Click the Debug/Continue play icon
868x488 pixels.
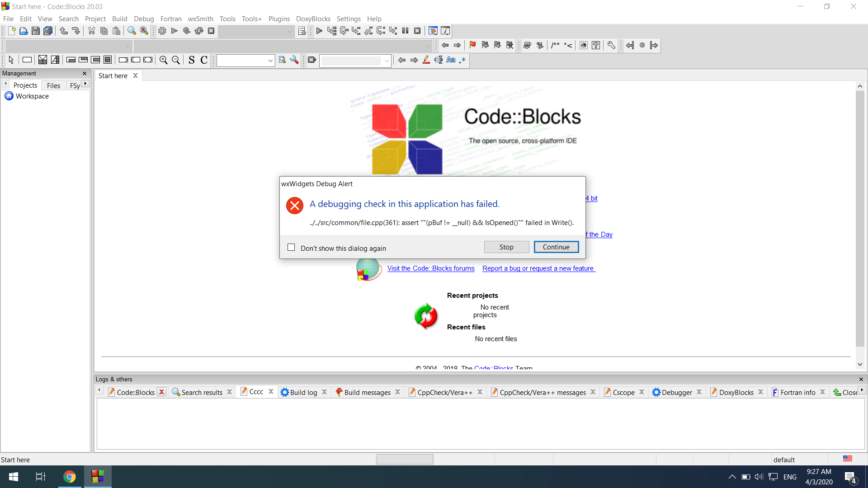click(x=319, y=31)
